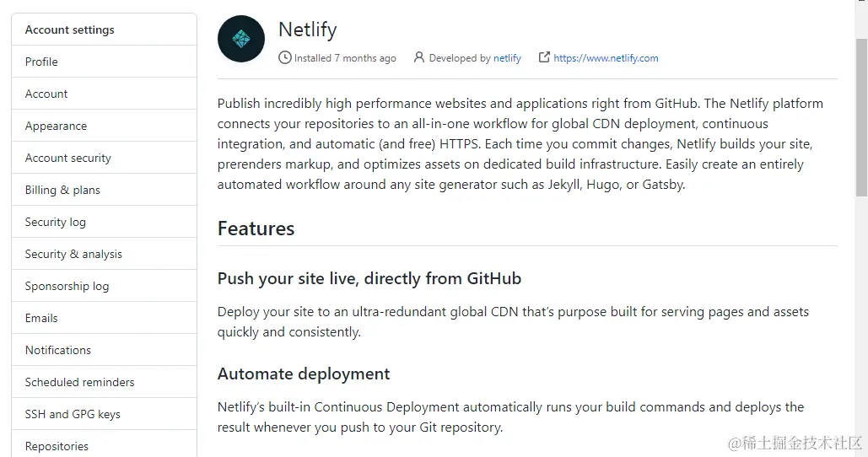Click the clock icon beside Installed 7 months ago
The height and width of the screenshot is (457, 868).
coord(284,57)
